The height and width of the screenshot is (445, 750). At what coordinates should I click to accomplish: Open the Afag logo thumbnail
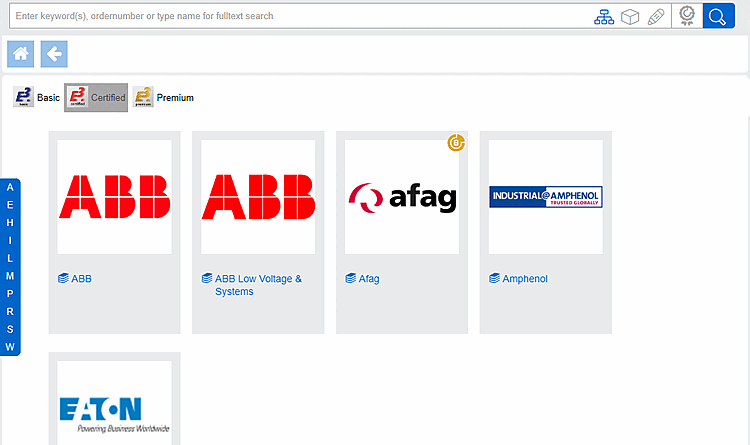[402, 197]
